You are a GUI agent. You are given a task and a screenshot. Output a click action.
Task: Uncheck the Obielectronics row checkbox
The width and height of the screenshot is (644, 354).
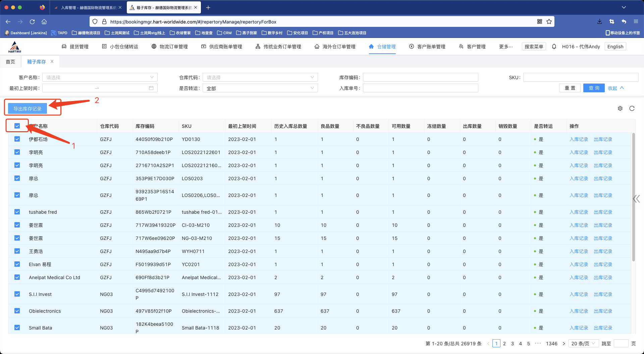pyautogui.click(x=17, y=311)
